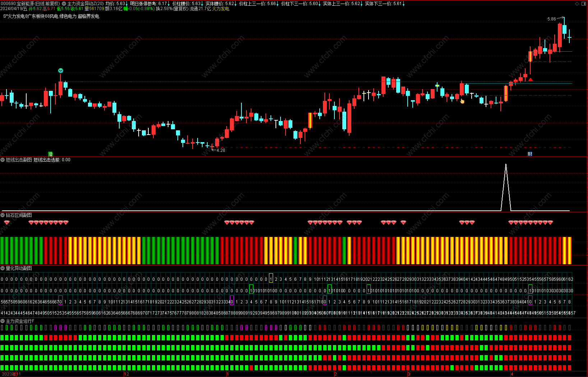Click the 超临界发电 concept tag
Image resolution: width=588 pixels, height=377 pixels.
pyautogui.click(x=88, y=16)
